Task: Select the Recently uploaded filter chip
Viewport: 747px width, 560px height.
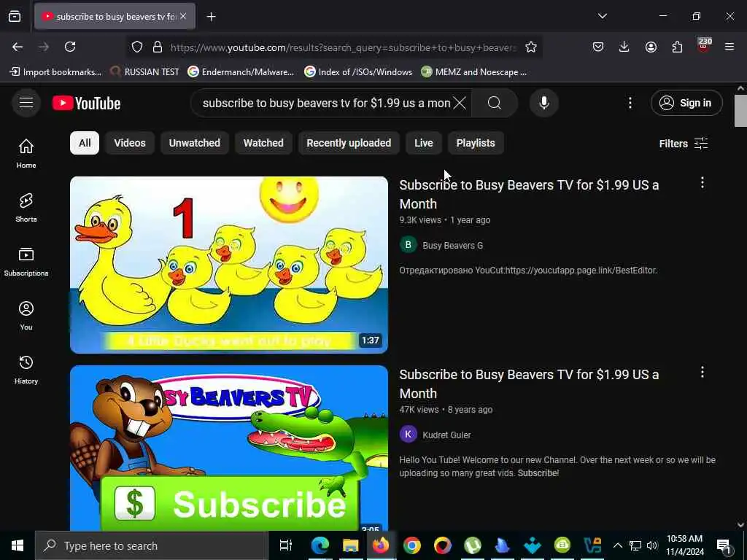Action: coord(349,143)
